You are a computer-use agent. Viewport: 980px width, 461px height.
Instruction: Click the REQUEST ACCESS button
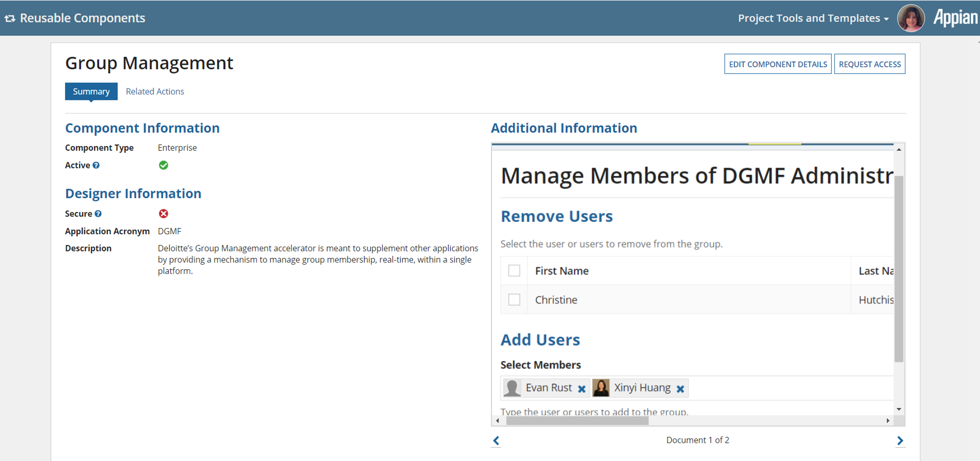(x=870, y=64)
